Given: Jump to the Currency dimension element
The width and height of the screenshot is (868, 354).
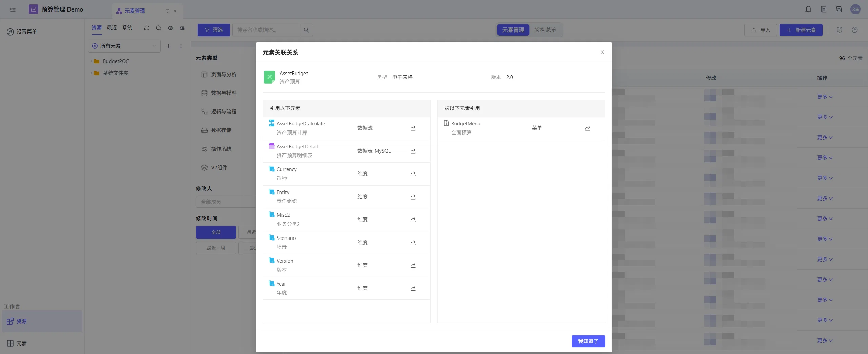Looking at the screenshot, I should click(x=413, y=174).
